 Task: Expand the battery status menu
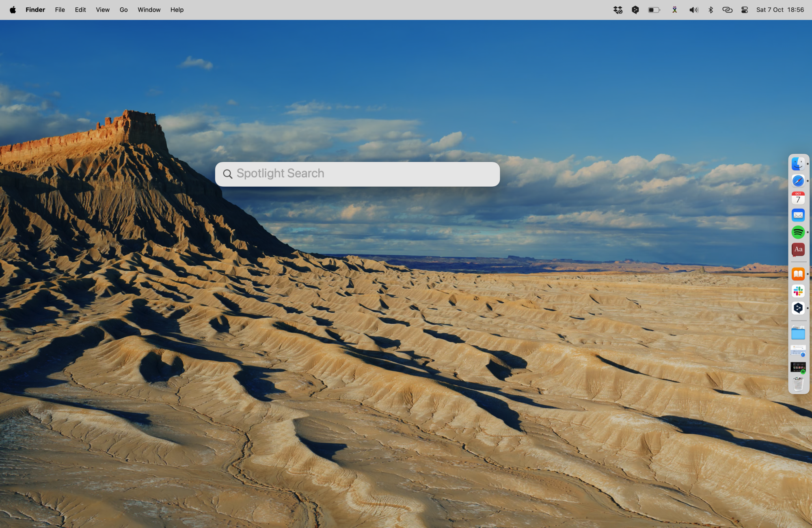point(654,10)
